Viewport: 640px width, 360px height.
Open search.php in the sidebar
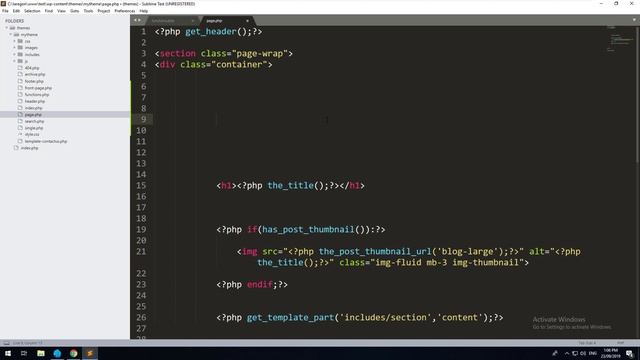(34, 121)
